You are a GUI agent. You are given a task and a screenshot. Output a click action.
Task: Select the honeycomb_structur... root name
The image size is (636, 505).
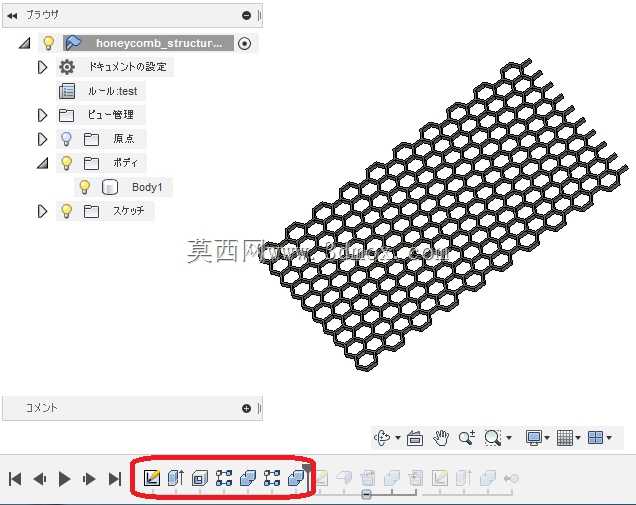[x=159, y=43]
